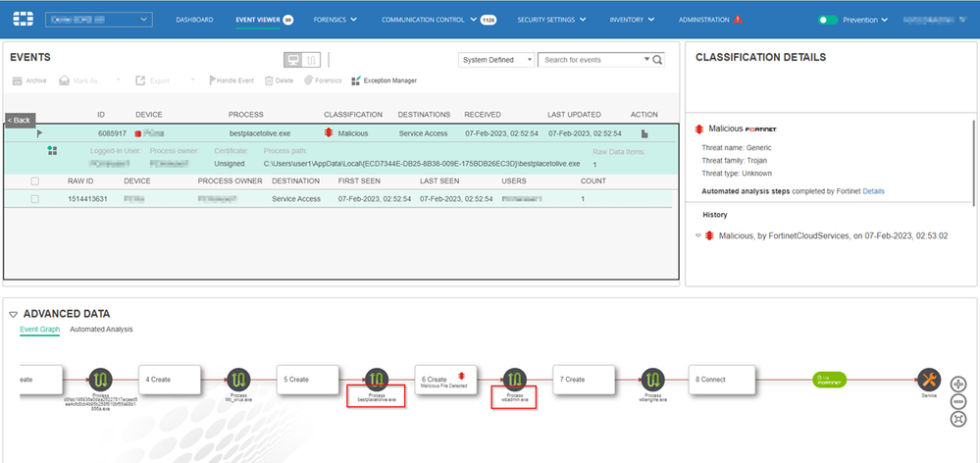Click the Delete trash icon
The height and width of the screenshot is (463, 980).
269,80
